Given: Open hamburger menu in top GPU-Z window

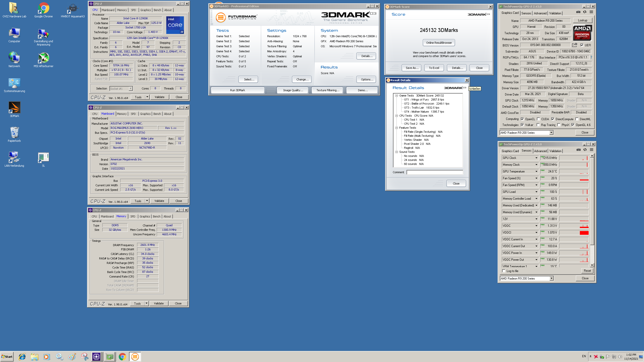Looking at the screenshot, I should point(591,12).
